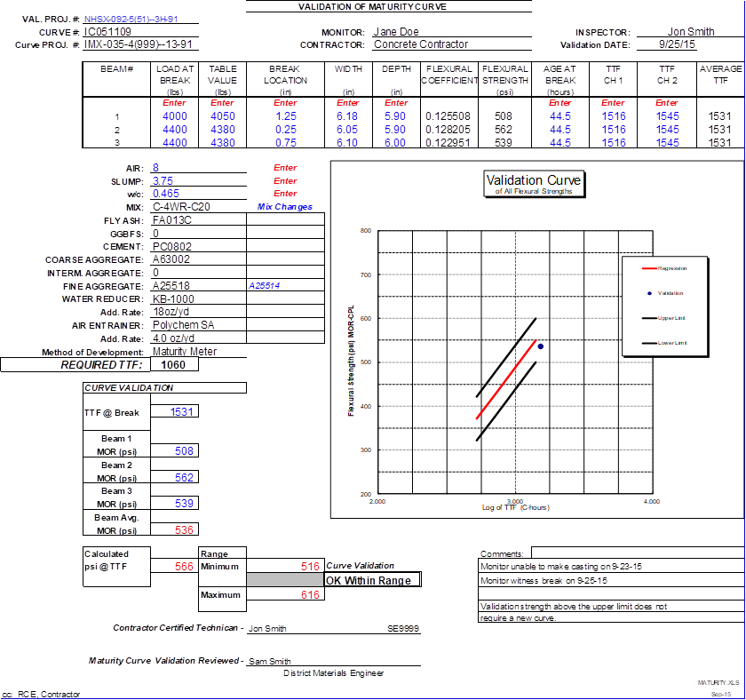Click the WATER REDUCER value KB-1000

pos(178,299)
